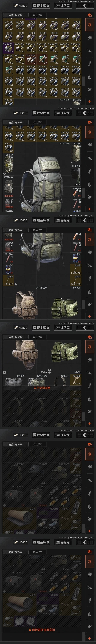Pick the 5.8×42 DPZ ammo stack
The image size is (96, 644).
coord(8,70)
